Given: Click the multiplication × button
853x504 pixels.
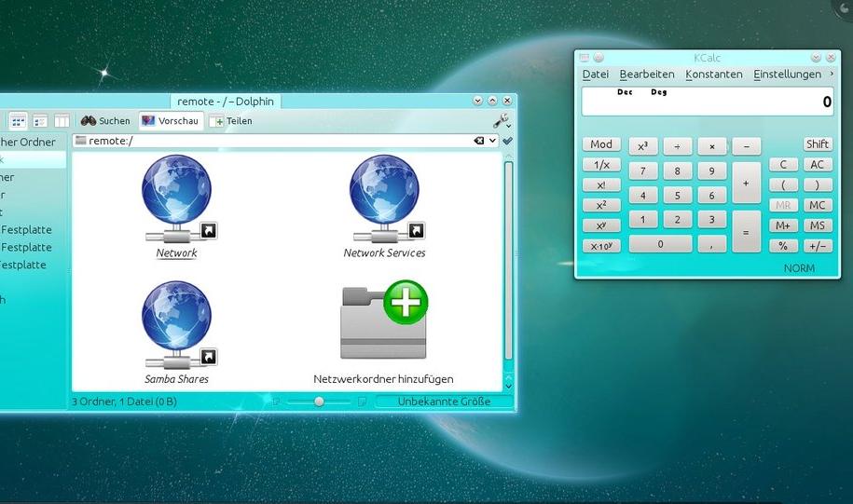Looking at the screenshot, I should 711,146.
